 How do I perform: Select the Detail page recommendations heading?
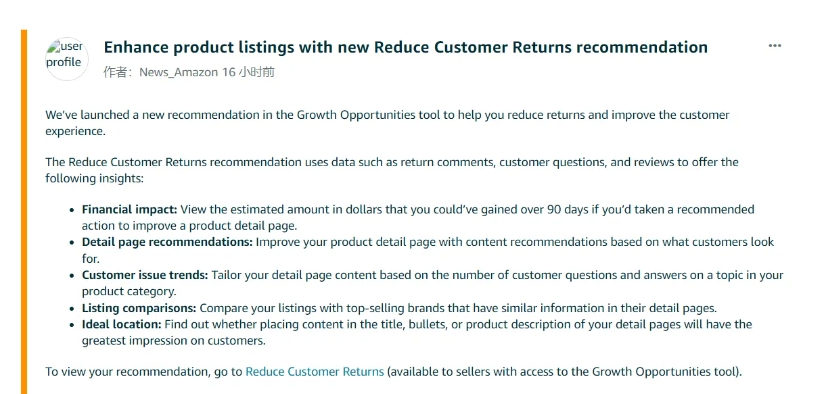[x=167, y=242]
